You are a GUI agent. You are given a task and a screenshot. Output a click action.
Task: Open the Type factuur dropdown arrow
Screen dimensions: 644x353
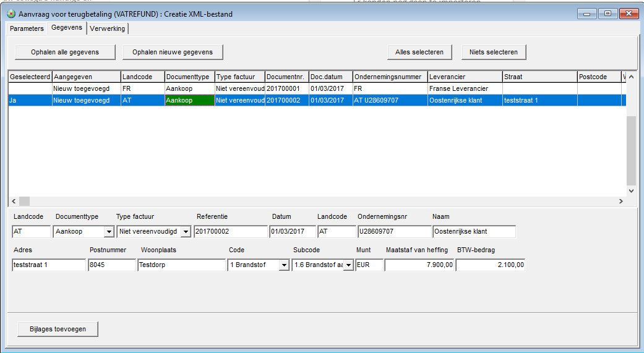click(186, 231)
